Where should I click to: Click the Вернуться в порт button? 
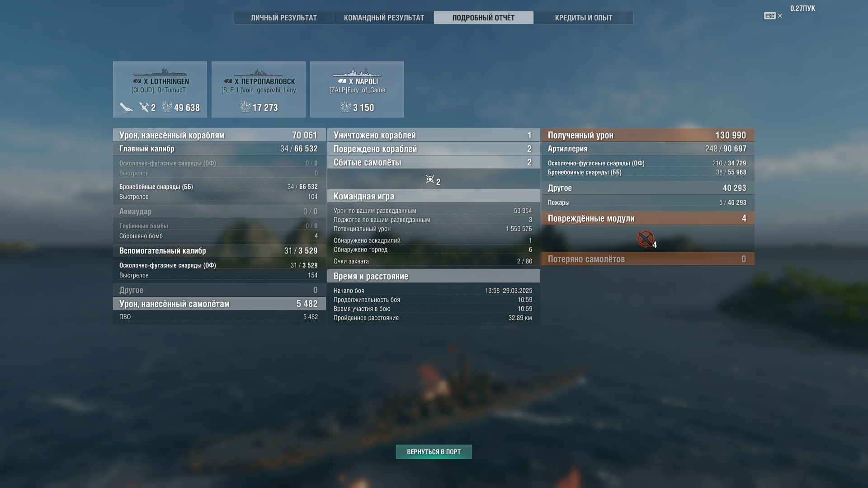pos(434,452)
